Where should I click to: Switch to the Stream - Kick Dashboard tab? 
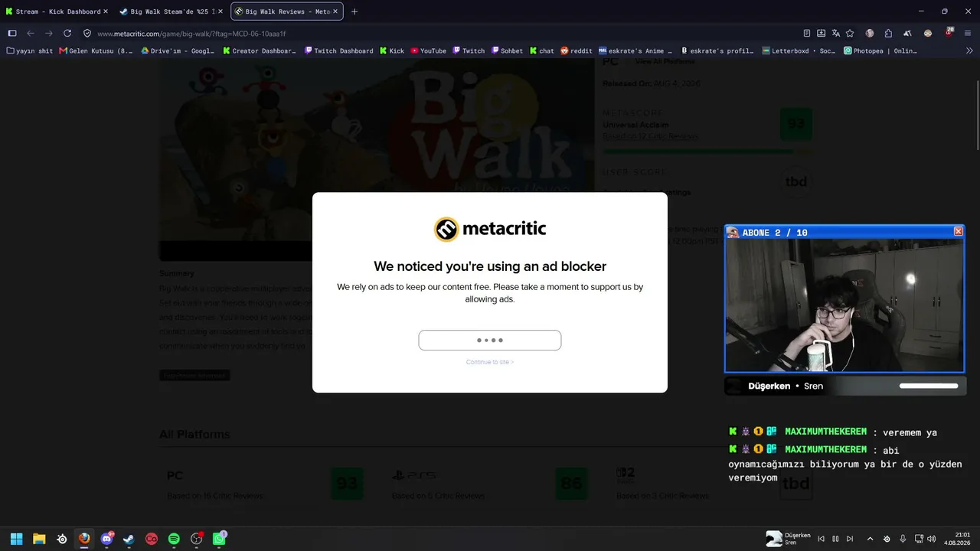(x=57, y=11)
